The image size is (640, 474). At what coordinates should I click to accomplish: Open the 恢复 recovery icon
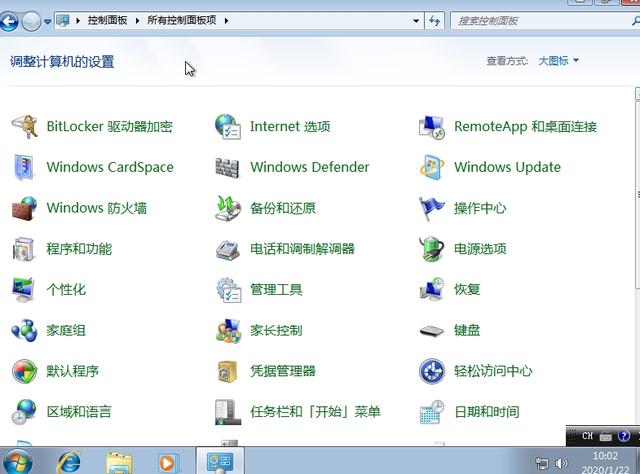(x=432, y=289)
